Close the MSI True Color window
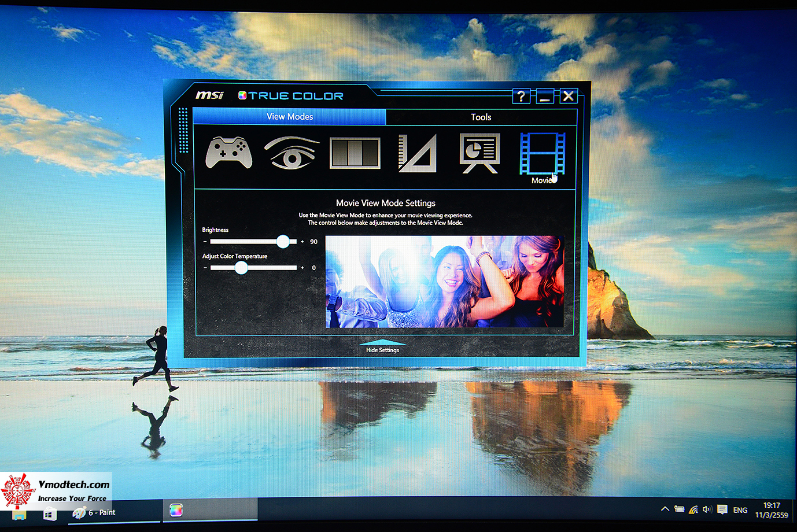This screenshot has height=532, width=797. point(569,97)
